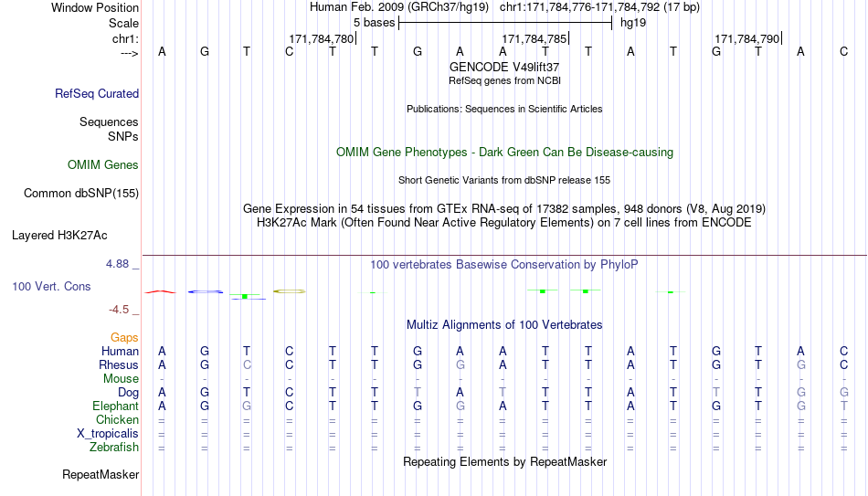Select the Mouse species label
Screen dimensions: 868x496
121,379
